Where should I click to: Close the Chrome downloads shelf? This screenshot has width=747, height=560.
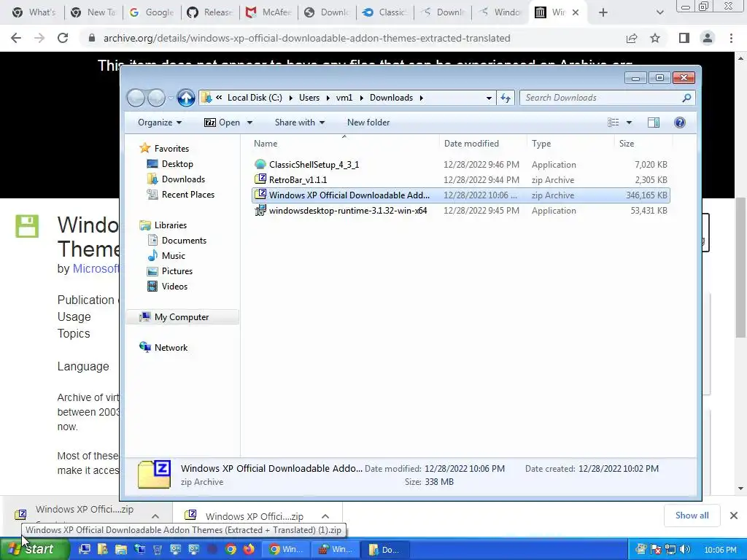[x=734, y=516]
